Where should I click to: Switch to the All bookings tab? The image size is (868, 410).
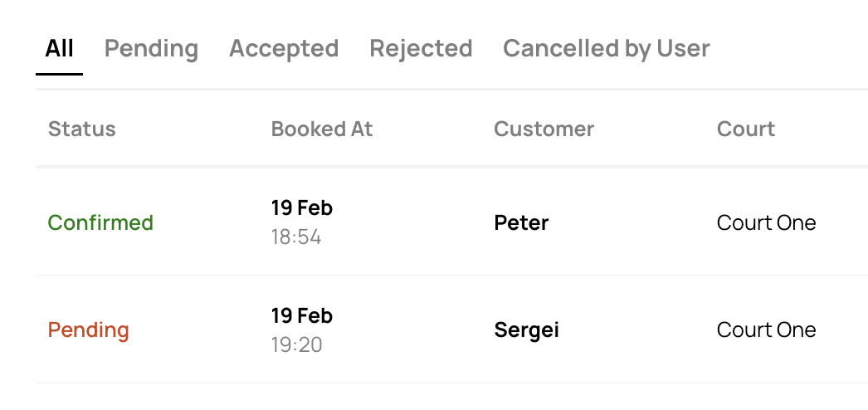click(x=59, y=49)
